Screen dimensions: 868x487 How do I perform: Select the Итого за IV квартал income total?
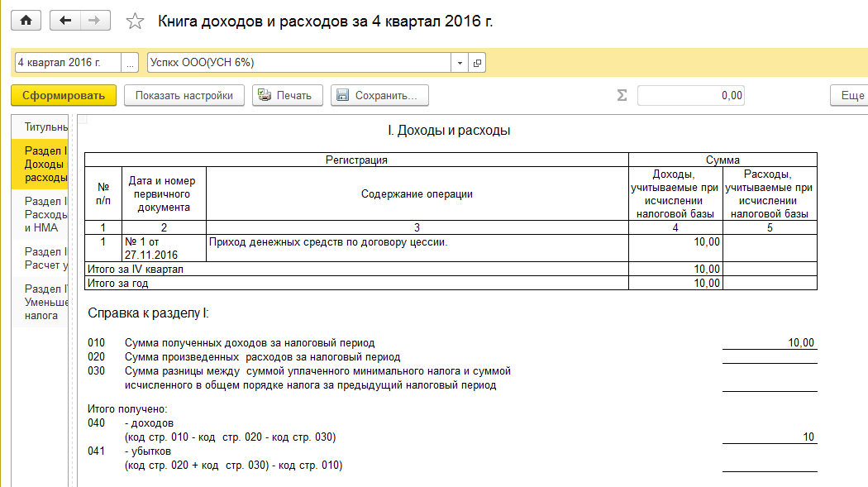(676, 269)
